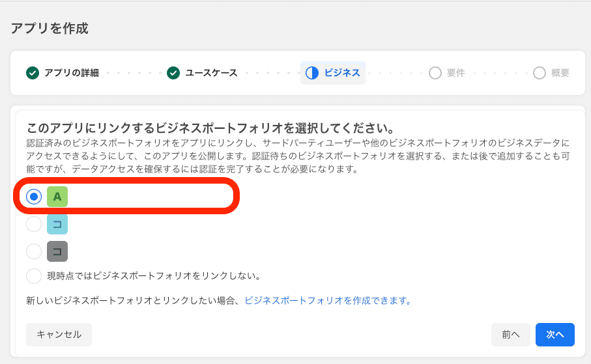Go back with the 前へ button
Screen dimensions: 591x364
(511, 335)
